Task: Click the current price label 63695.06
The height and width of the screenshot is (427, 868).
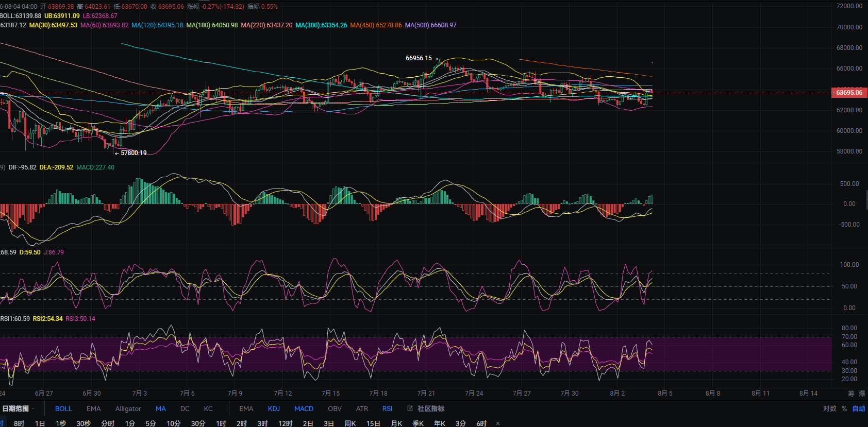Action: click(848, 93)
